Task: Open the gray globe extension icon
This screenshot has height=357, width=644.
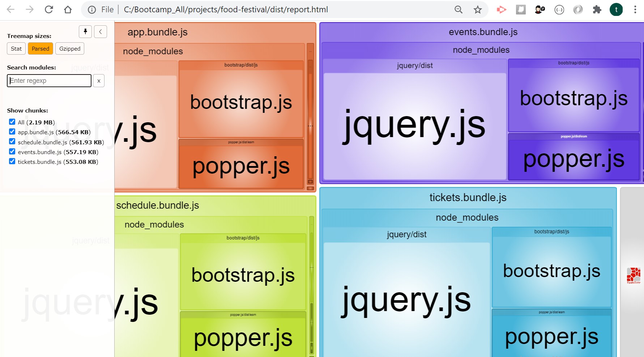Action: click(578, 10)
